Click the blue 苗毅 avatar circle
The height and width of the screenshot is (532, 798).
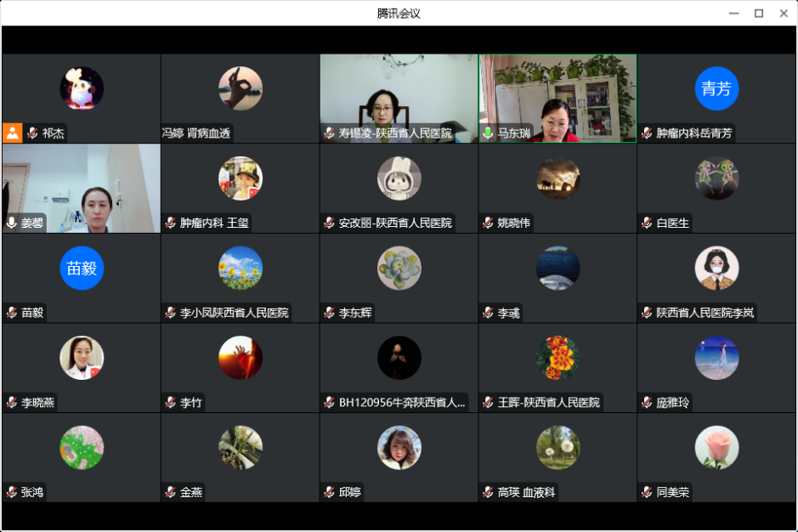(x=82, y=269)
